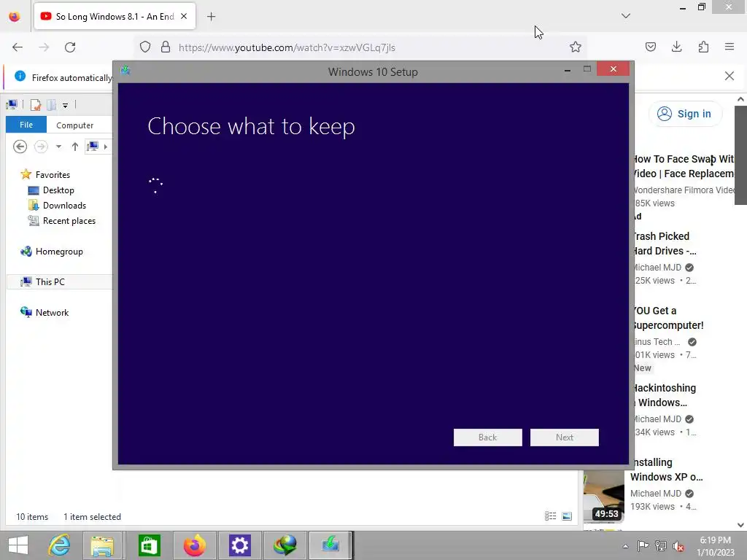Close the So Long Windows 8.1 tab
This screenshot has height=560, width=747.
click(x=184, y=16)
